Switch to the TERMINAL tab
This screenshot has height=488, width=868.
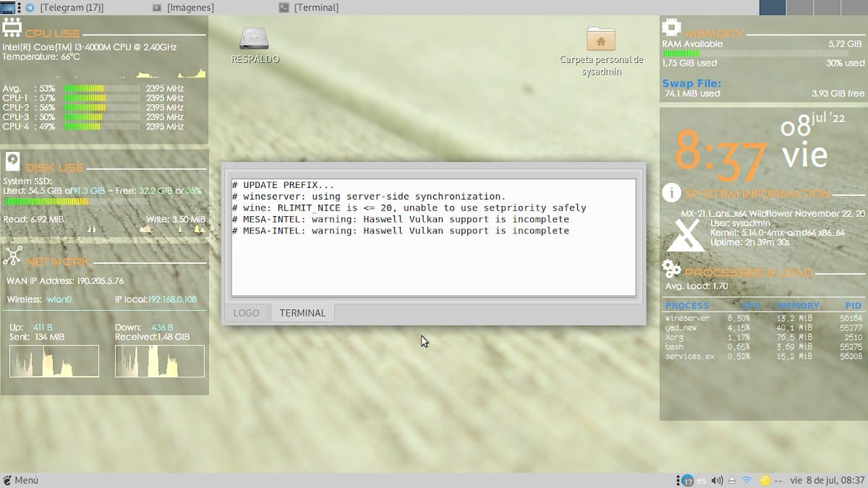coord(302,313)
